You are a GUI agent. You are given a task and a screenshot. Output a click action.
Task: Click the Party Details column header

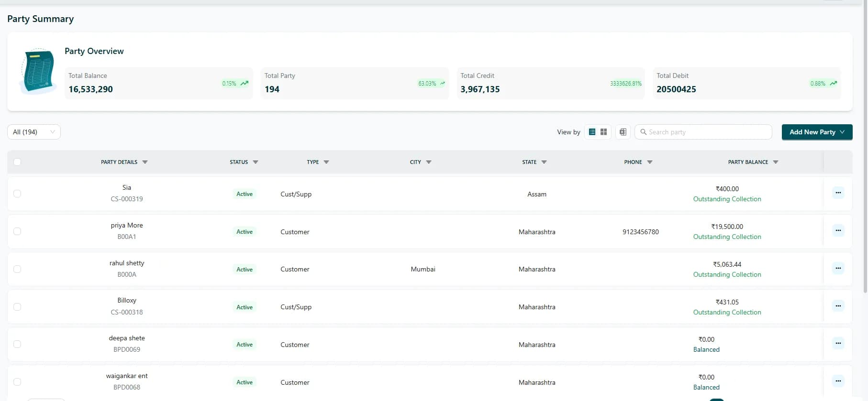point(119,162)
